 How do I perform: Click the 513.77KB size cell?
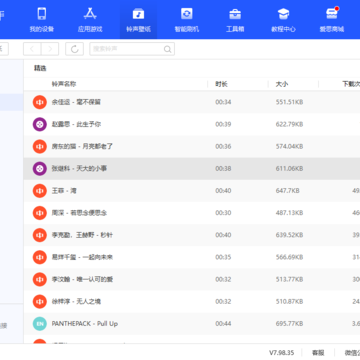(x=289, y=279)
